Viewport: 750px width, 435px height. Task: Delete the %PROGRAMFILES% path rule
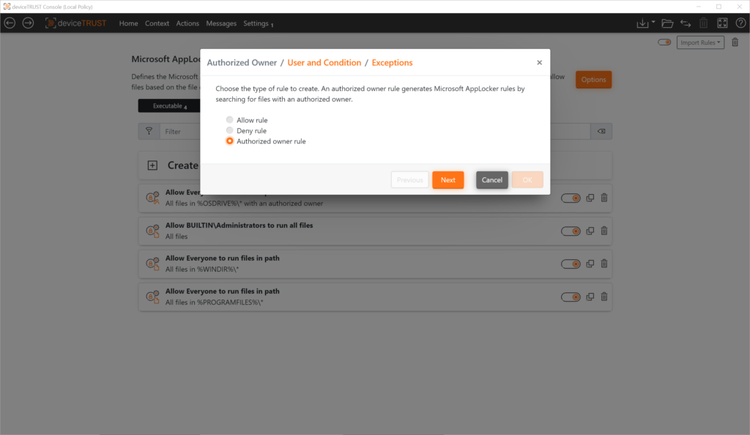click(604, 297)
